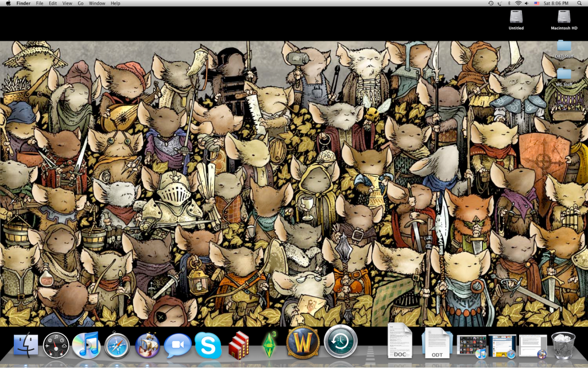Click the phone status menu icon

point(500,3)
